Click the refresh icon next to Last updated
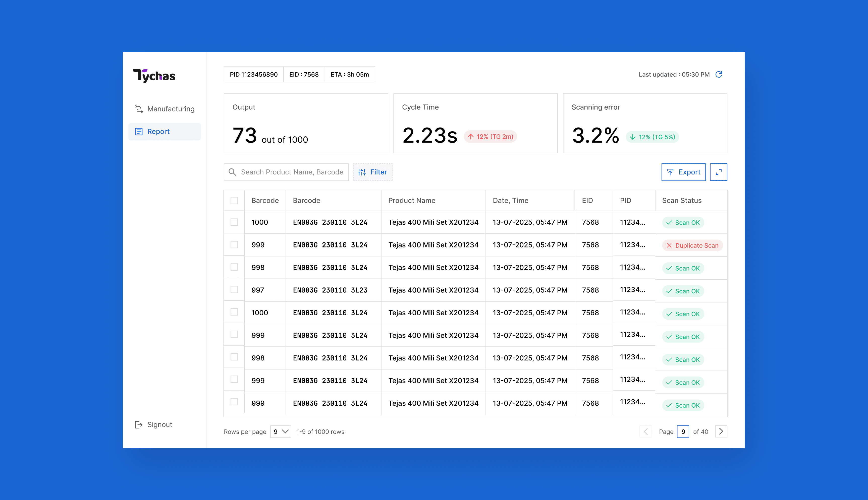Screen dimensions: 868x500 coord(719,74)
